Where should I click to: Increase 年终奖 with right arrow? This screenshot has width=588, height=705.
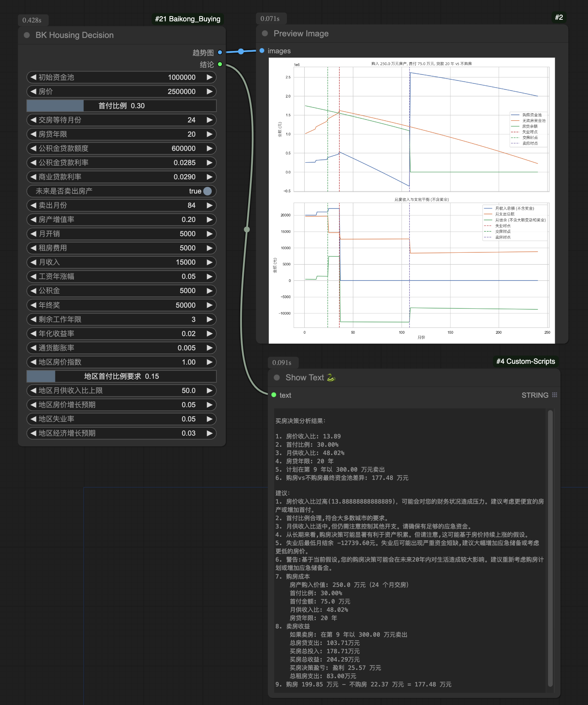(210, 305)
